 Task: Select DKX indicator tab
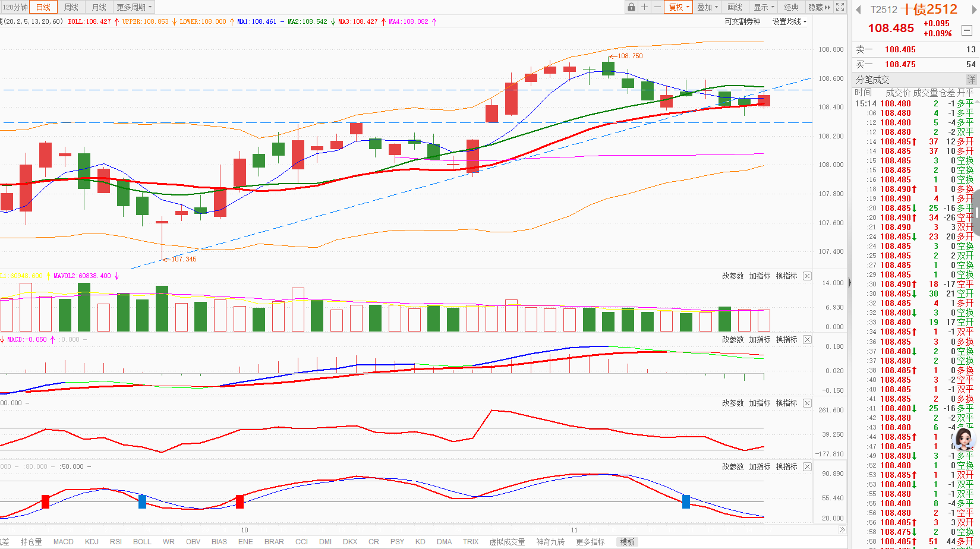[x=350, y=542]
